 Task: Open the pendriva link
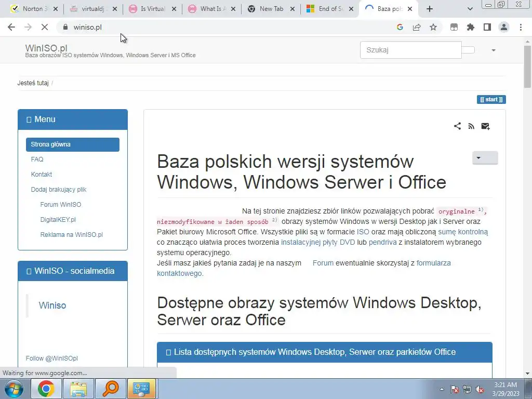coord(383,242)
